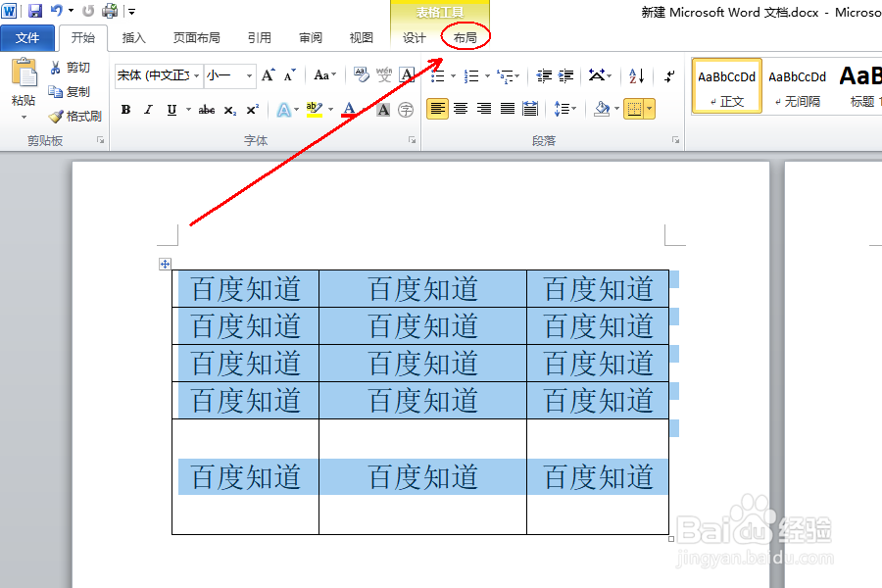The width and height of the screenshot is (882, 588).
Task: Apply the yellow text highlight color
Action: click(315, 110)
